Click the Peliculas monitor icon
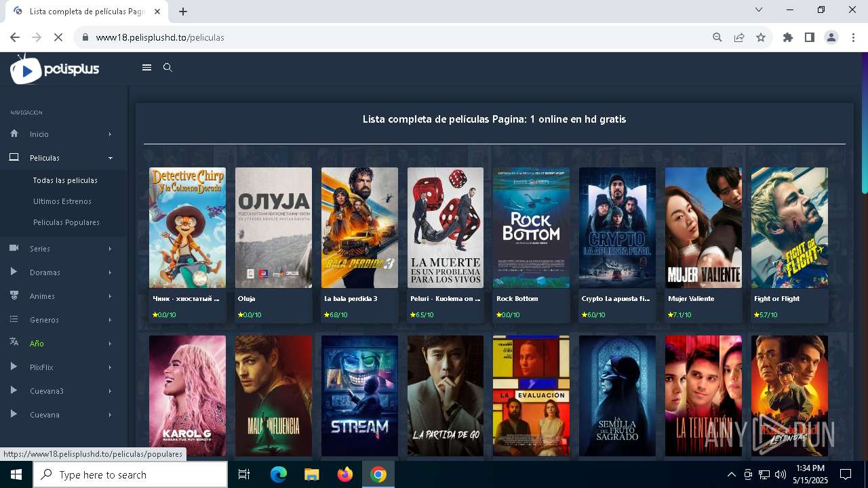The height and width of the screenshot is (488, 868). click(14, 157)
